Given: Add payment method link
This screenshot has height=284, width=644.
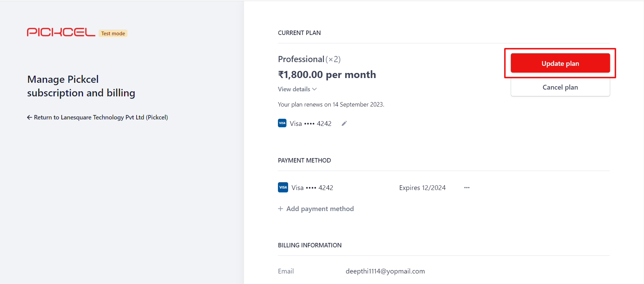Looking at the screenshot, I should pyautogui.click(x=316, y=209).
